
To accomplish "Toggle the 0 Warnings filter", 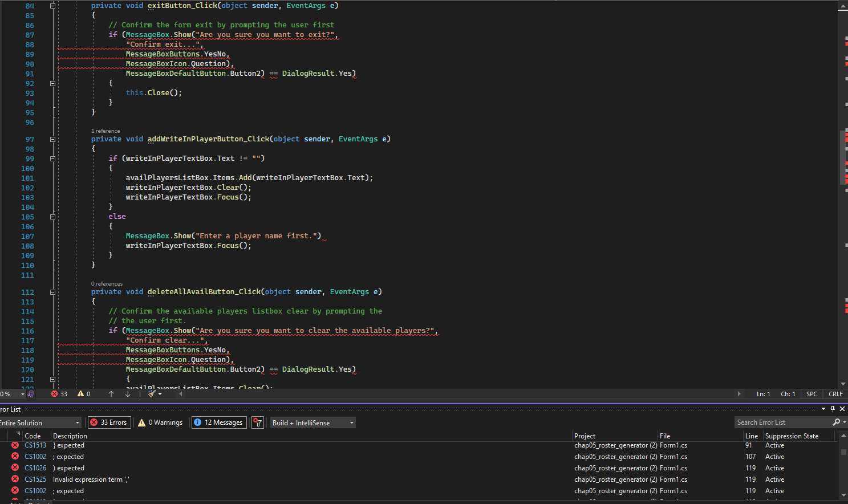I will click(160, 422).
